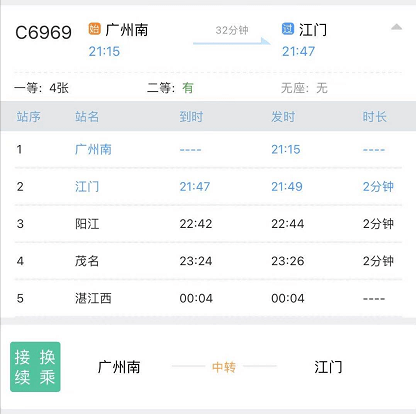This screenshot has width=416, height=414.
Task: Collapse the C6969 train details arrow
Action: point(396,27)
